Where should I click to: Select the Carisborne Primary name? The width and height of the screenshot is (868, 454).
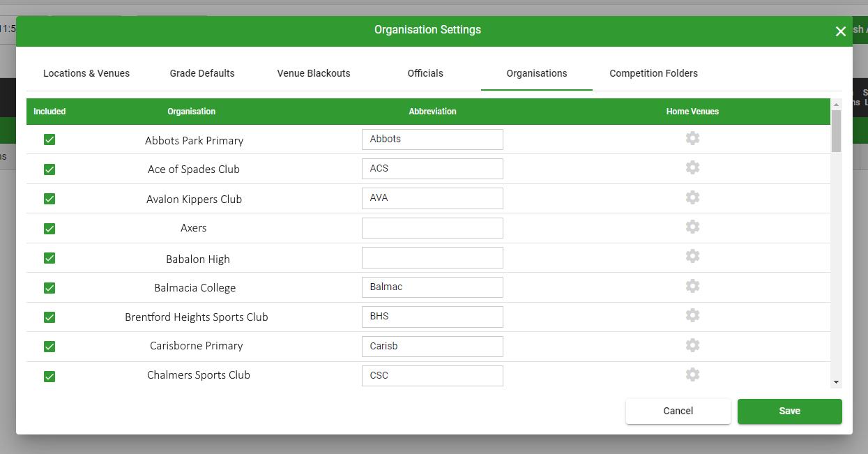point(197,346)
